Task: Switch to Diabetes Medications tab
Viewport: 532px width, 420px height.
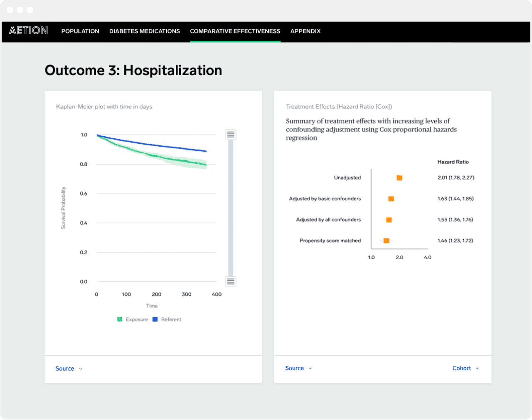Action: point(144,31)
